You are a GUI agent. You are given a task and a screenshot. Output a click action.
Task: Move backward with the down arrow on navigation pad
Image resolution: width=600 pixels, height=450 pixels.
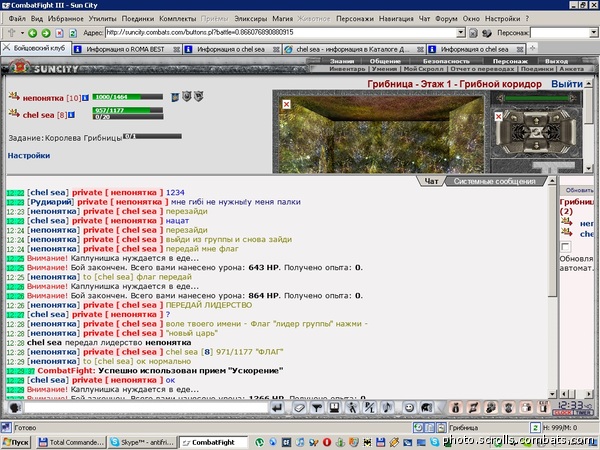tap(536, 146)
